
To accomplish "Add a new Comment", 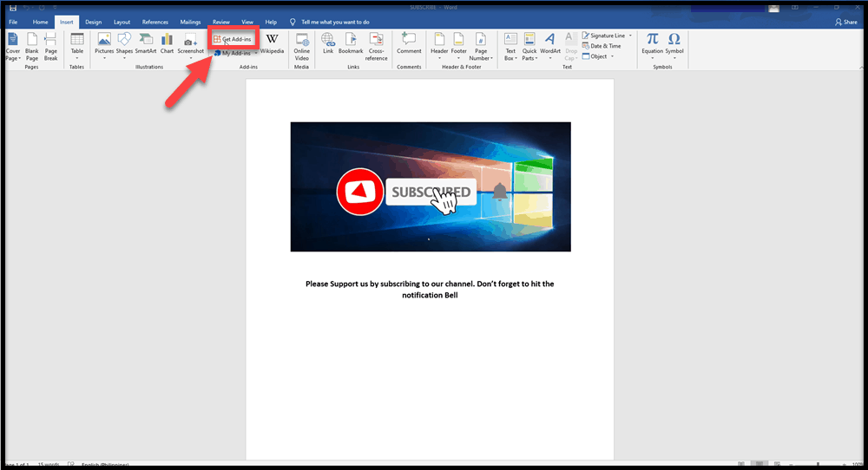I will tap(409, 44).
